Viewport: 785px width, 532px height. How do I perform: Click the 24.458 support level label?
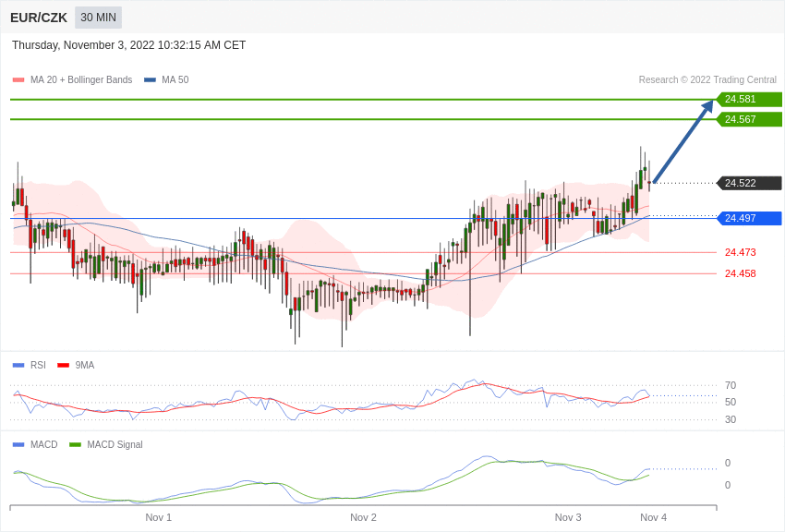(740, 273)
